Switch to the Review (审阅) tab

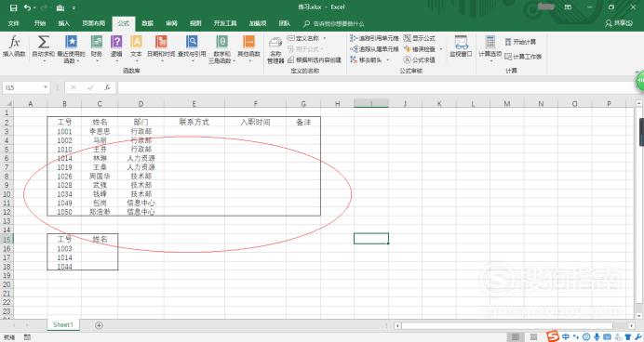[x=171, y=23]
